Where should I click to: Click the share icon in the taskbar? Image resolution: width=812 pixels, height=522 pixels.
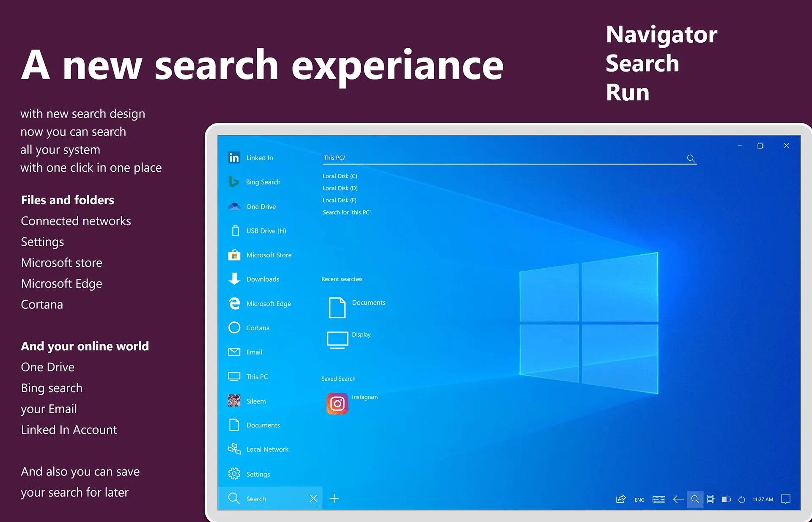[x=620, y=499]
